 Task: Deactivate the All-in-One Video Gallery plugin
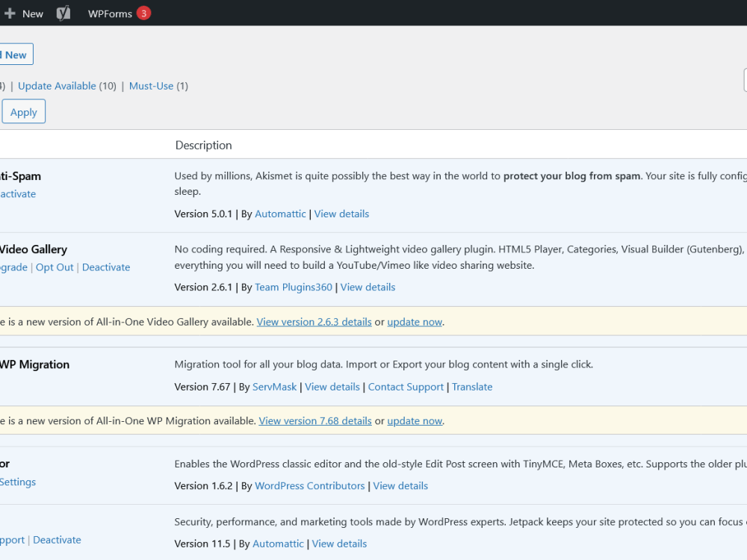106,267
